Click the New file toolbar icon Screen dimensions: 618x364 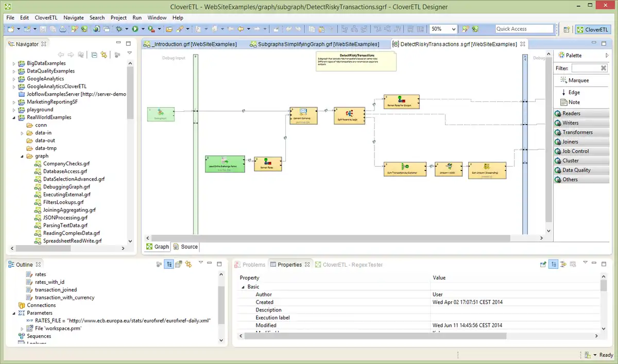pyautogui.click(x=11, y=29)
